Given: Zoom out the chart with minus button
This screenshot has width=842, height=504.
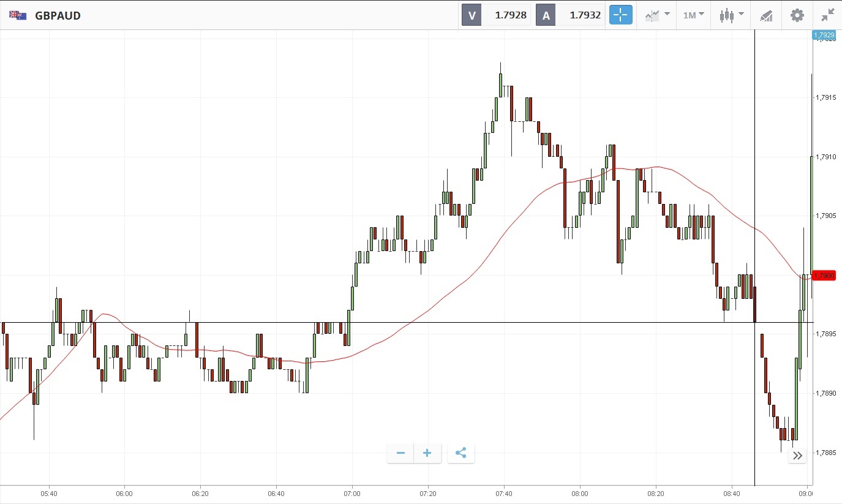Looking at the screenshot, I should pos(400,453).
